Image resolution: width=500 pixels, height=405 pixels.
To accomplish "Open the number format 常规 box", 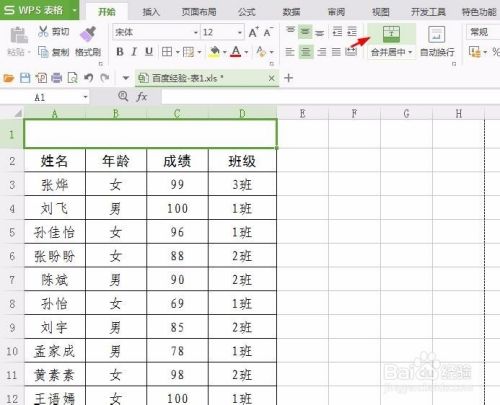I will tap(483, 32).
